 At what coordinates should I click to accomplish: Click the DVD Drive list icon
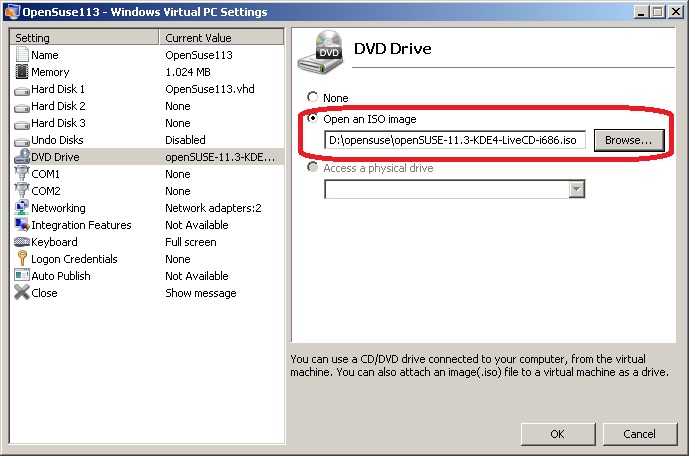22,156
